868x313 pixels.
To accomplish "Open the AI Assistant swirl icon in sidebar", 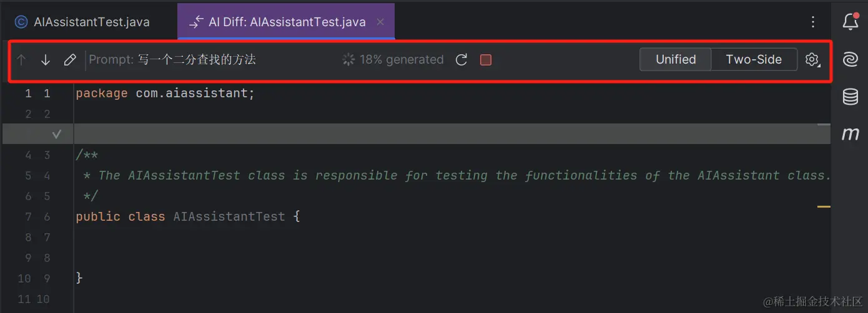I will click(851, 59).
